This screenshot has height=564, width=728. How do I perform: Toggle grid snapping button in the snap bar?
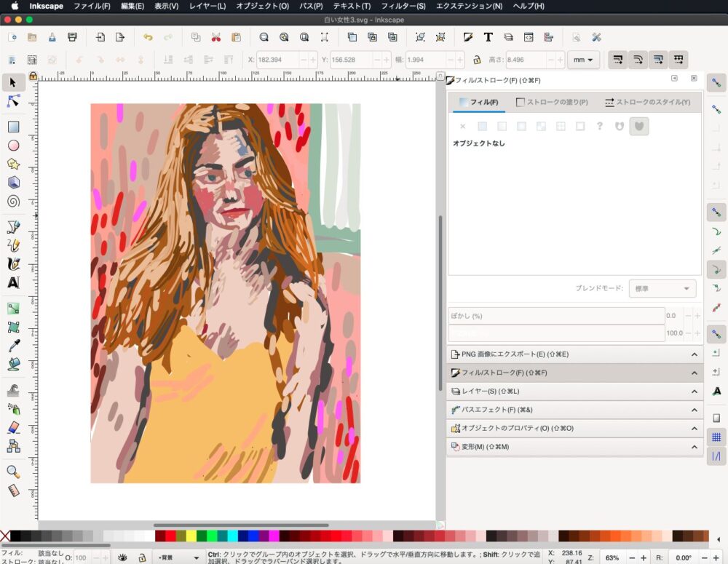pos(716,437)
